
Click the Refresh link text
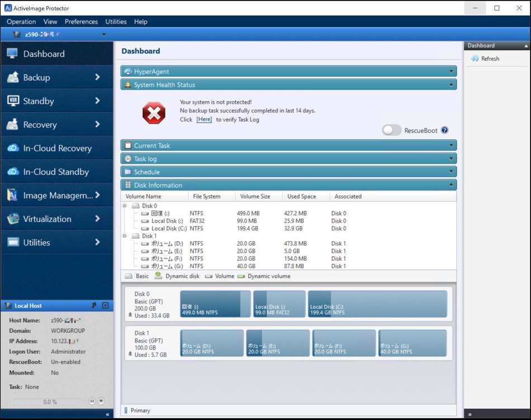tap(490, 59)
